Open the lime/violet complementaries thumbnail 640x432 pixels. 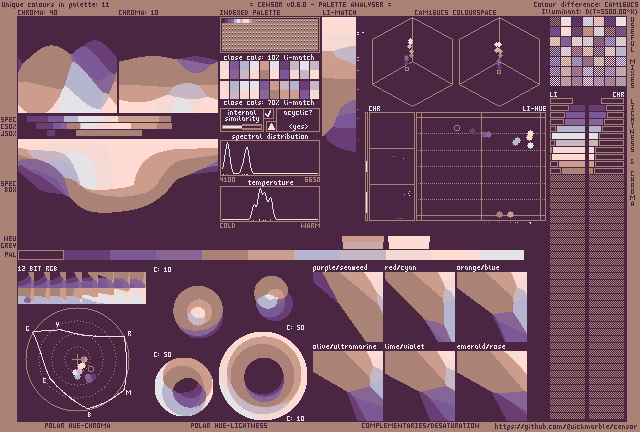(x=420, y=386)
